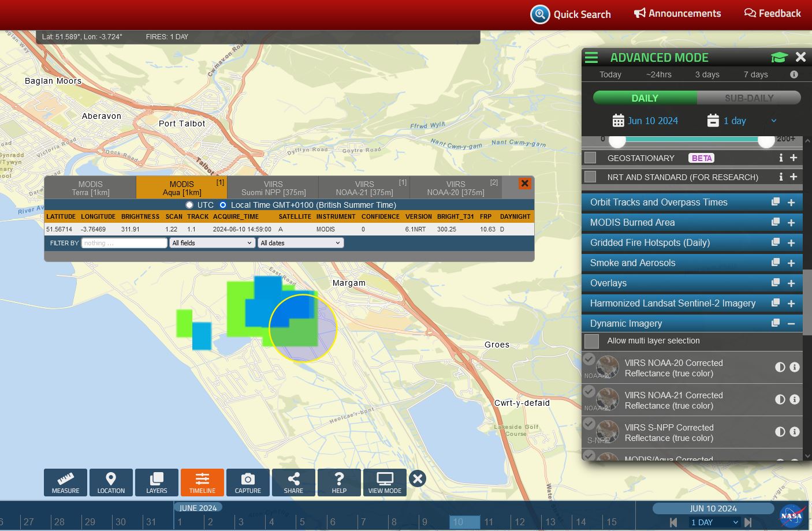Pop out the Overlays panel icon
Screen dimensions: 812x531
pyautogui.click(x=776, y=283)
